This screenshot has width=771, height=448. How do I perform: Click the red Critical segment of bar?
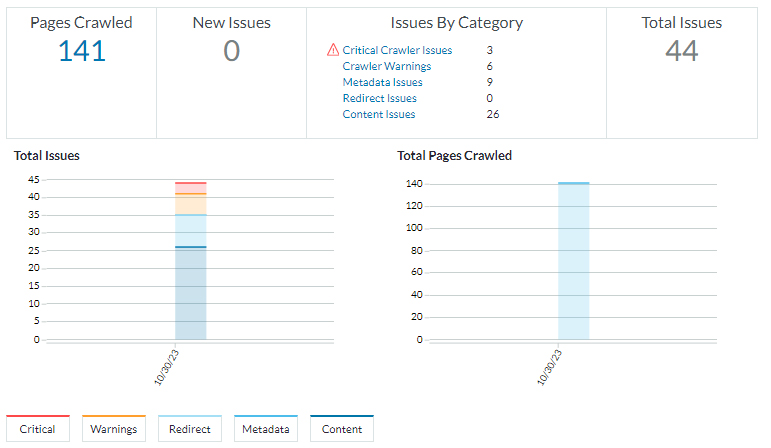tap(190, 188)
